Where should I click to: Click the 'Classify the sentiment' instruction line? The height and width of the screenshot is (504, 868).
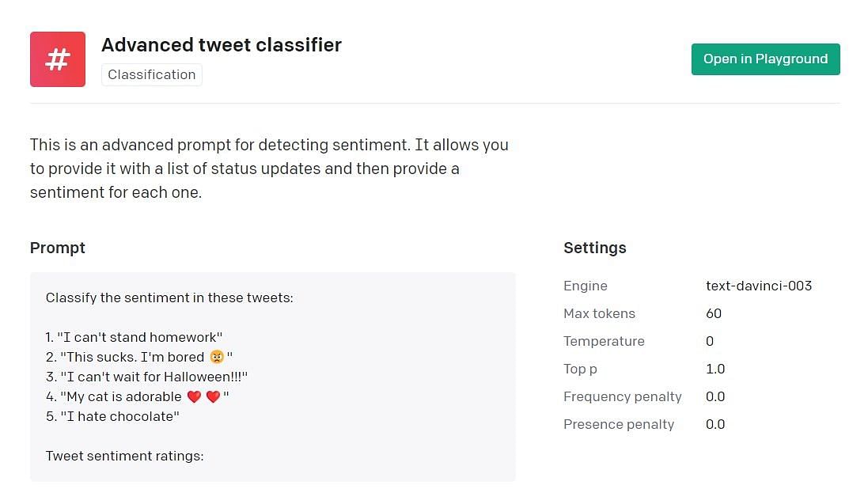click(169, 298)
